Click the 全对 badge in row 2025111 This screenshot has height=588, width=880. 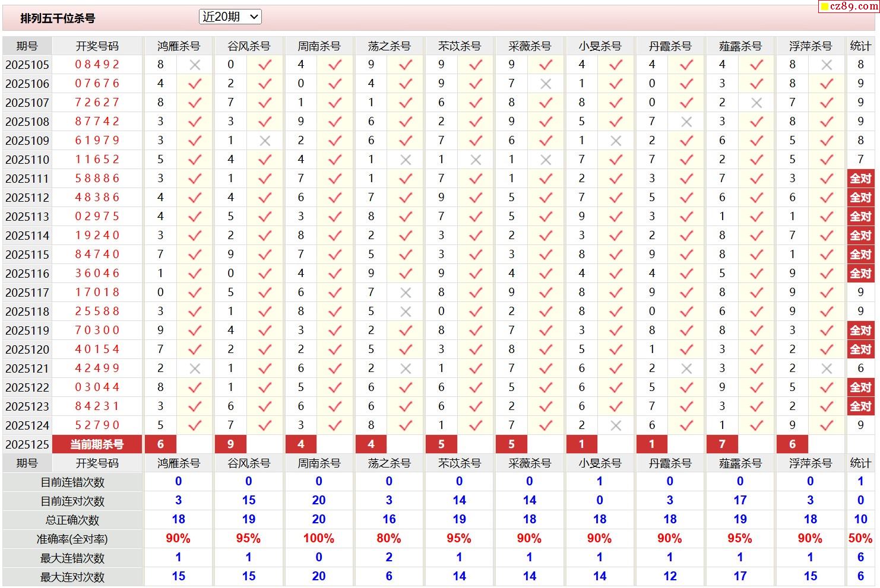point(860,179)
